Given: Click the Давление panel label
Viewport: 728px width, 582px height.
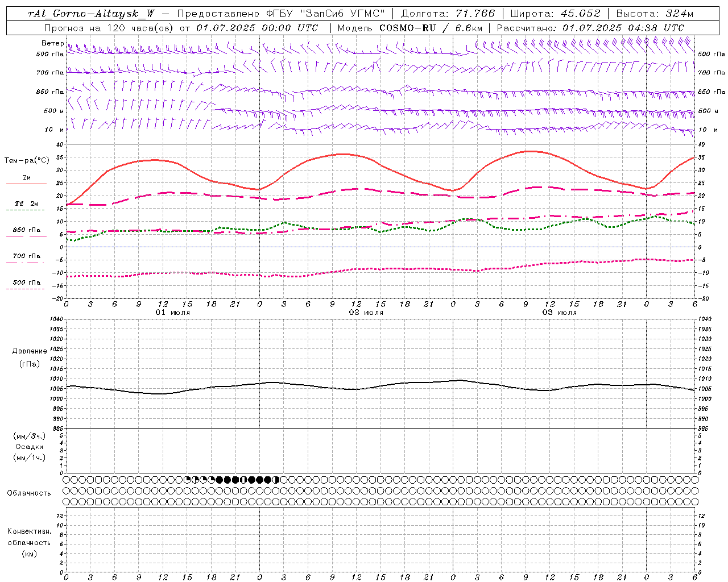Looking at the screenshot, I should 30,351.
